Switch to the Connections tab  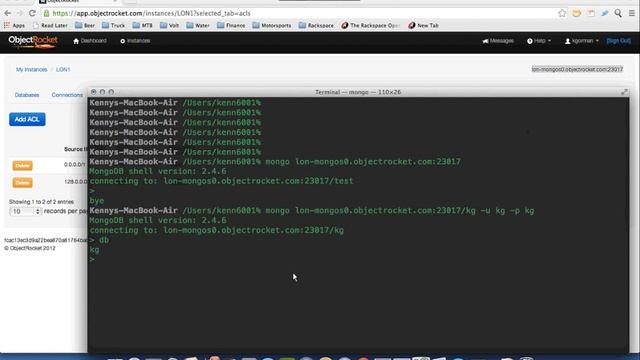(67, 95)
